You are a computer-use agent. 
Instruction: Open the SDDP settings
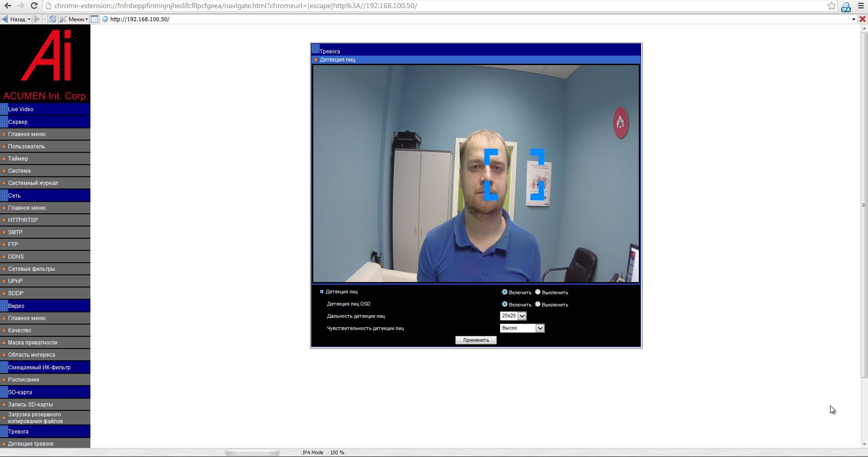click(45, 293)
